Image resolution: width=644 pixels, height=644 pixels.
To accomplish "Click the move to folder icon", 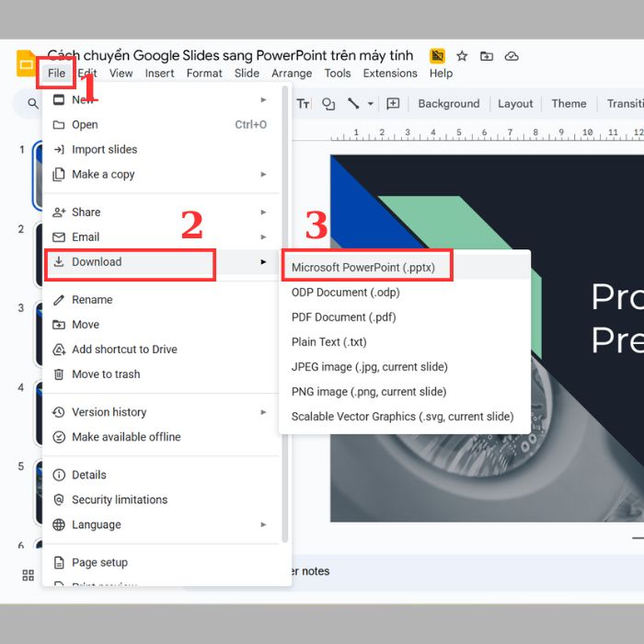I will click(x=487, y=56).
